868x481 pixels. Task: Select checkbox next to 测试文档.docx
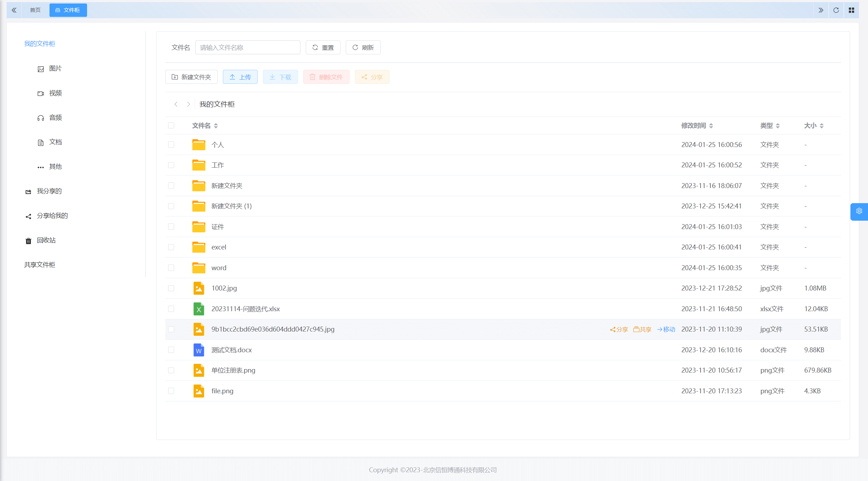[x=171, y=350]
